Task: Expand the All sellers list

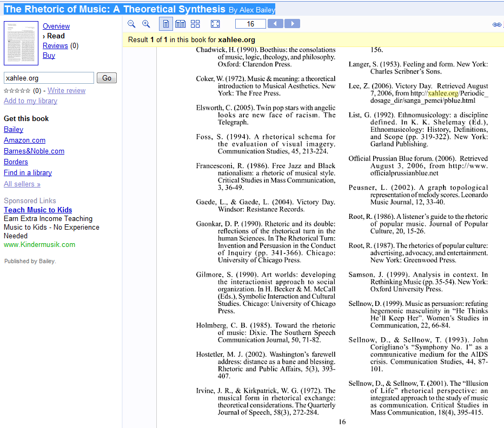Action: point(22,184)
